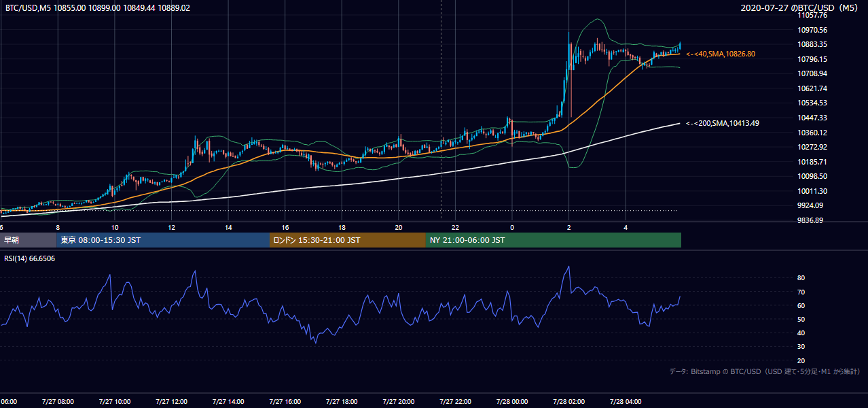Screen dimensions: 868x408
Task: Click the RSI(14) 66.6506 indicator label
Action: pyautogui.click(x=30, y=258)
